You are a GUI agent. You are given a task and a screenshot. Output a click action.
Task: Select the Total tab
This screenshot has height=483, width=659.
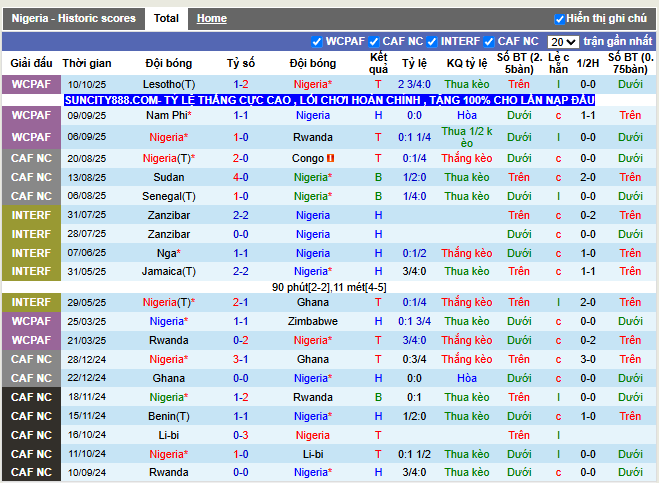(166, 19)
